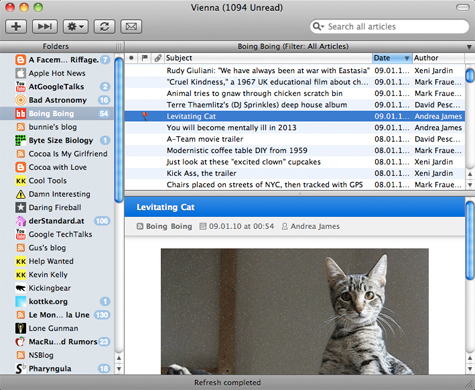Click Andrea James author in article header
The height and width of the screenshot is (390, 475).
point(315,226)
